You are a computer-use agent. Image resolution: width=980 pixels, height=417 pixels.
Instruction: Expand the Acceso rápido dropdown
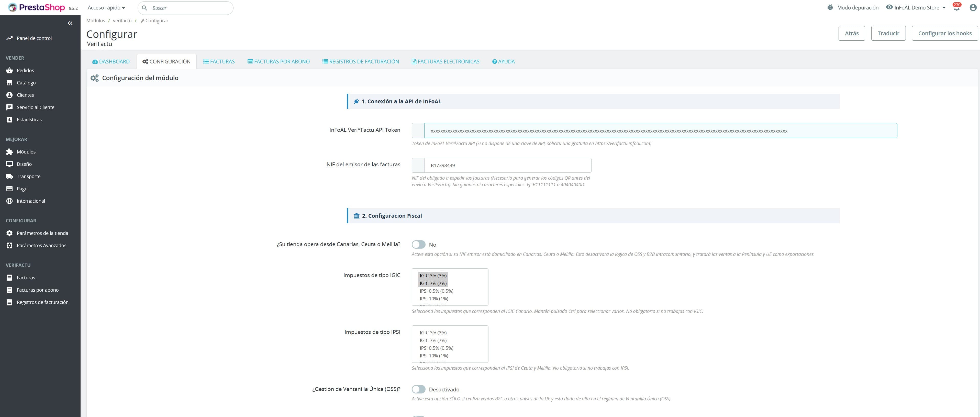pos(106,7)
